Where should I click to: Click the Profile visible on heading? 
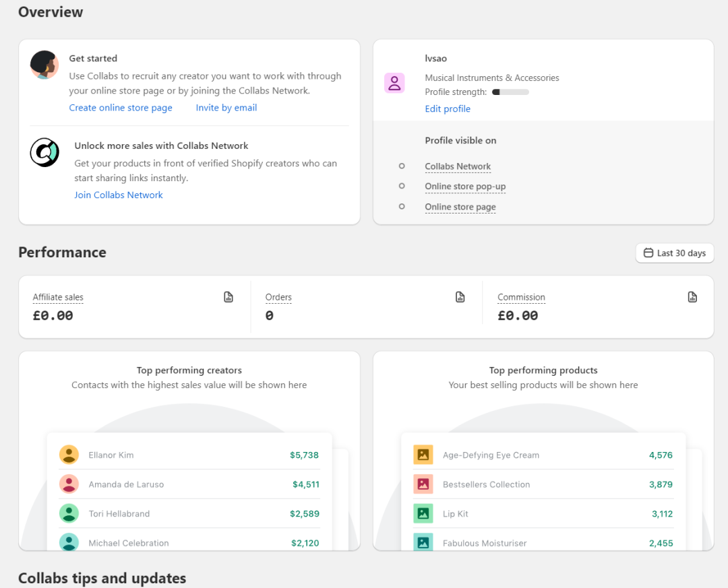click(x=460, y=141)
